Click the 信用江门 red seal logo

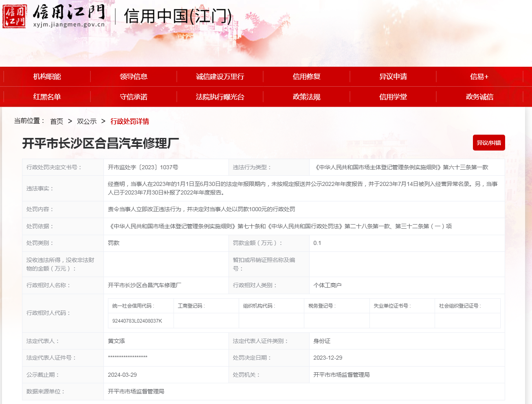point(15,16)
